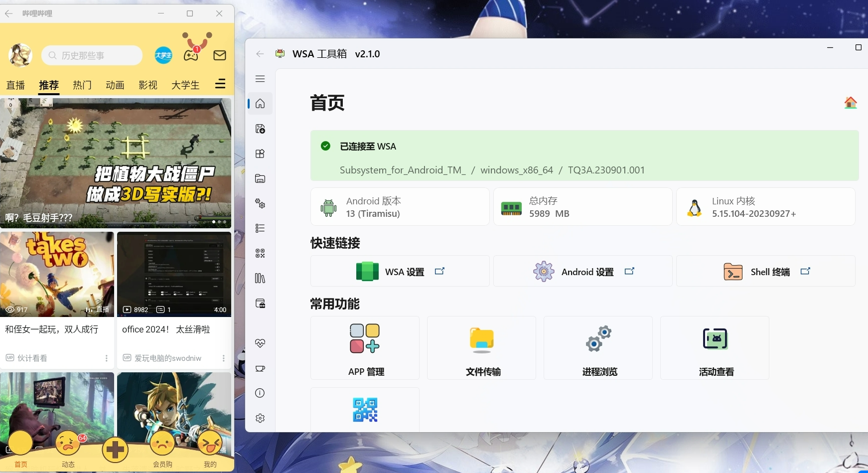868x473 pixels.
Task: Open the 植物大战僵尸 3D banner video
Action: coord(116,163)
